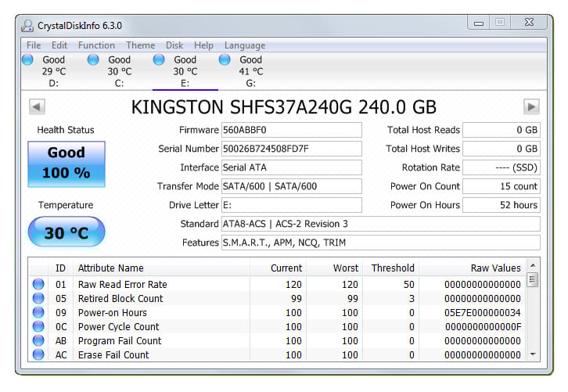Click the Firmware field 560ABBF0
Image resolution: width=568 pixels, height=392 pixels.
pyautogui.click(x=292, y=130)
